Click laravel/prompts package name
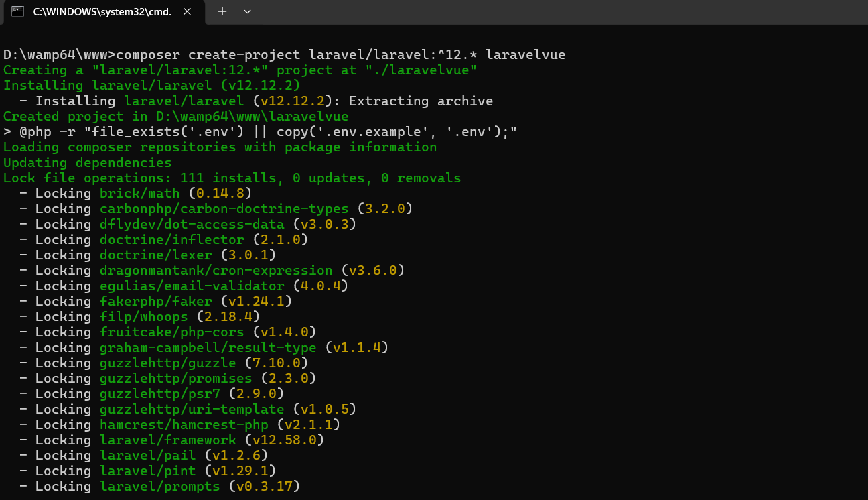Screen dimensions: 868x500 point(159,487)
